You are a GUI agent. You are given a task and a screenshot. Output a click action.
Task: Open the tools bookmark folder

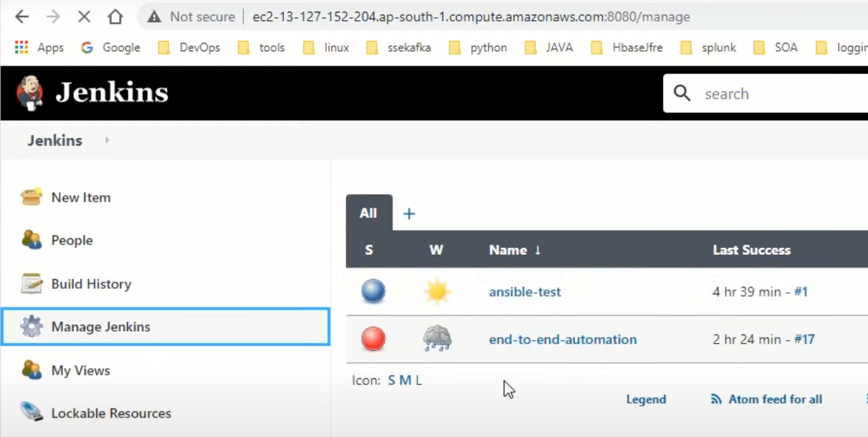tap(261, 47)
